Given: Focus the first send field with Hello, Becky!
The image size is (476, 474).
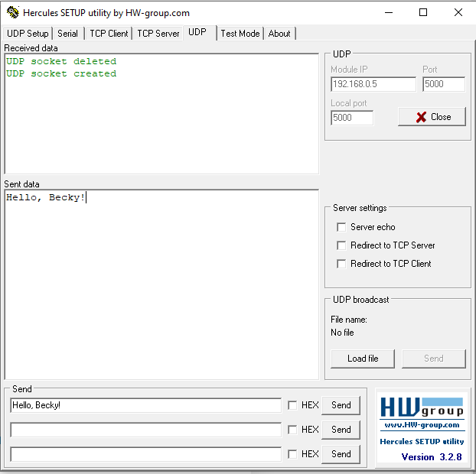Looking at the screenshot, I should tap(145, 405).
